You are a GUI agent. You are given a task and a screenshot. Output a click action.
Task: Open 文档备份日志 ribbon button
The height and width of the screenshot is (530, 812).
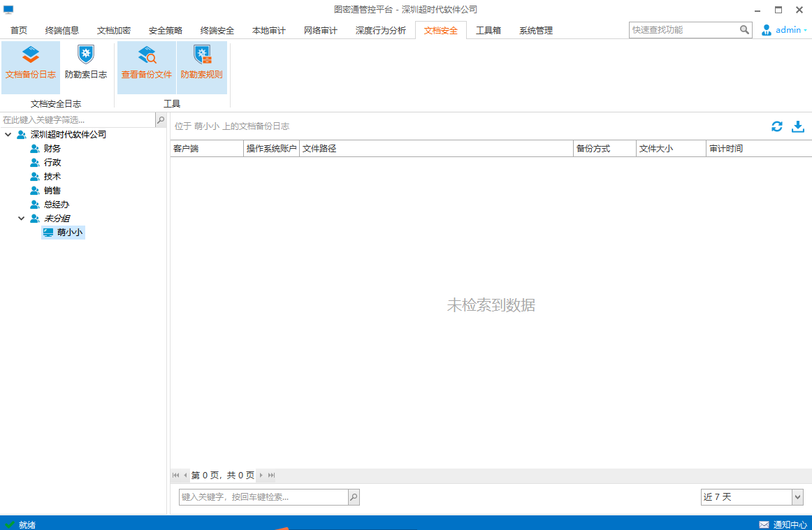(31, 67)
